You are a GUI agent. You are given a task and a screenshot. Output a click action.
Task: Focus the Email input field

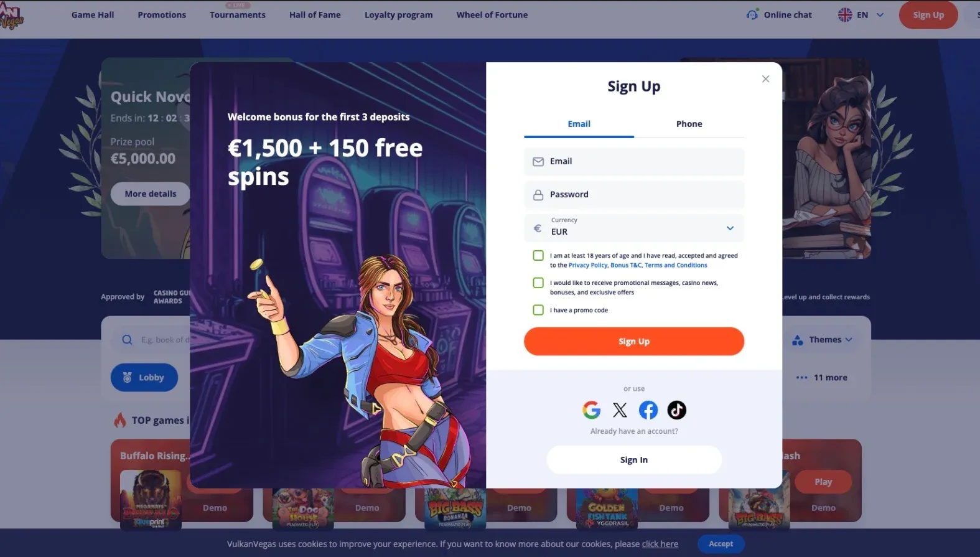point(633,162)
